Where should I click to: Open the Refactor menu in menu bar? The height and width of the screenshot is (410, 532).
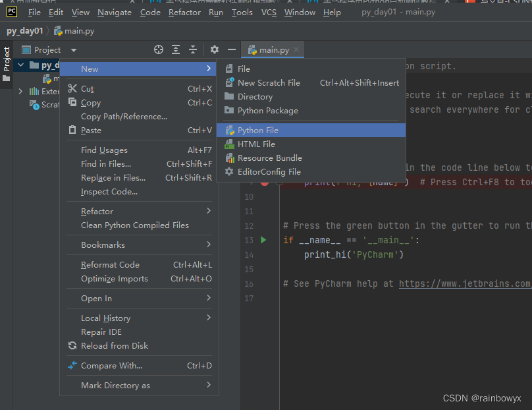184,12
